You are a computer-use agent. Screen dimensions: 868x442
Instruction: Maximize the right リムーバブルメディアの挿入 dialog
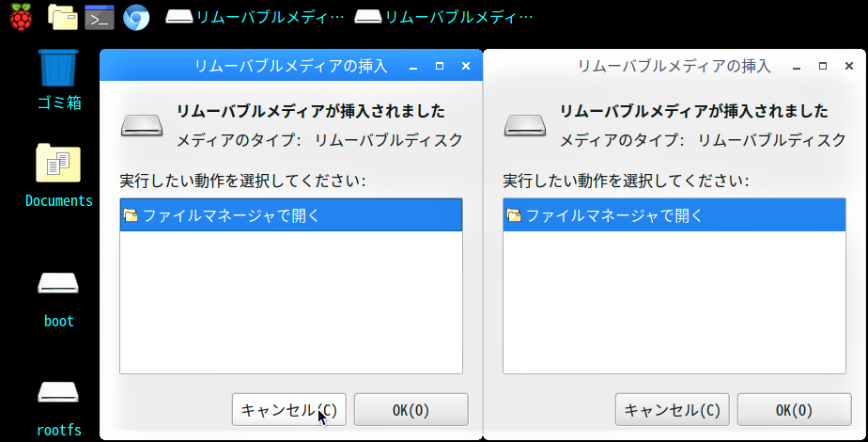(x=823, y=67)
